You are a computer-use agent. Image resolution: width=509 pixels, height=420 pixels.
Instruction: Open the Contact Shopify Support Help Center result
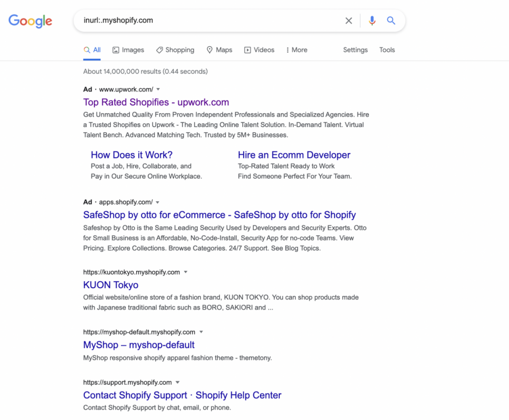click(182, 395)
